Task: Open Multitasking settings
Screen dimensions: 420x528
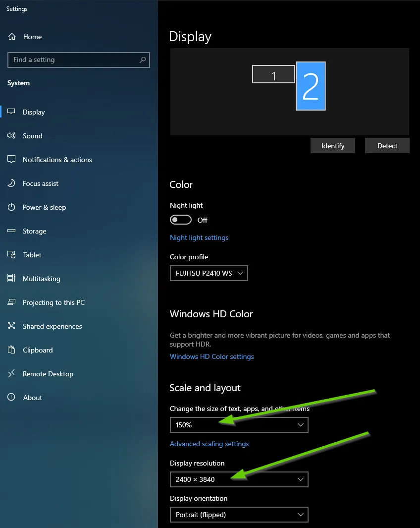Action: click(x=42, y=279)
